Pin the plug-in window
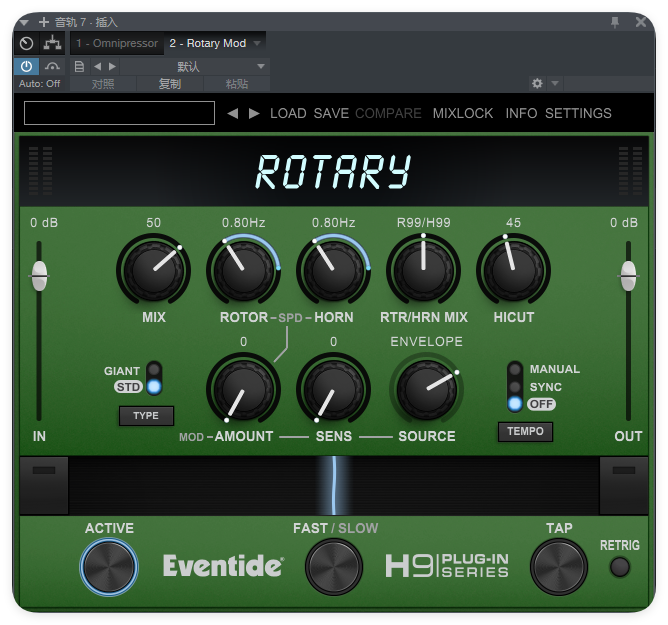This screenshot has width=668, height=625. point(614,22)
